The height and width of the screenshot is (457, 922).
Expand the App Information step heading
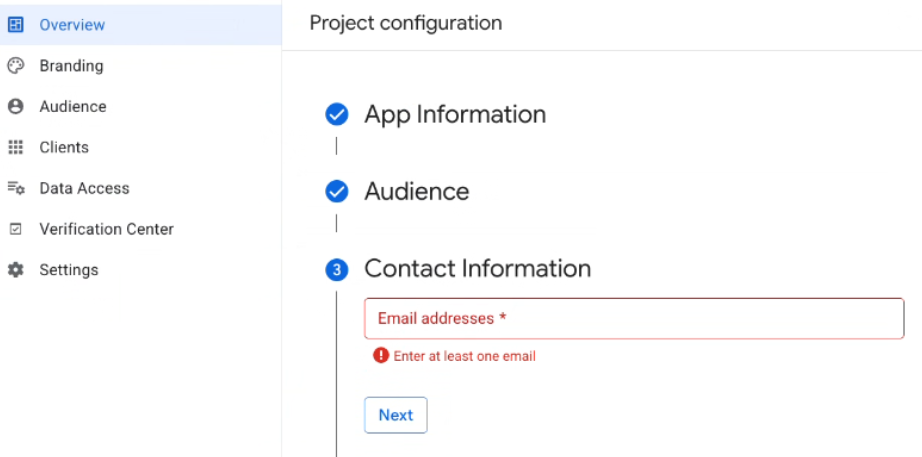click(455, 114)
